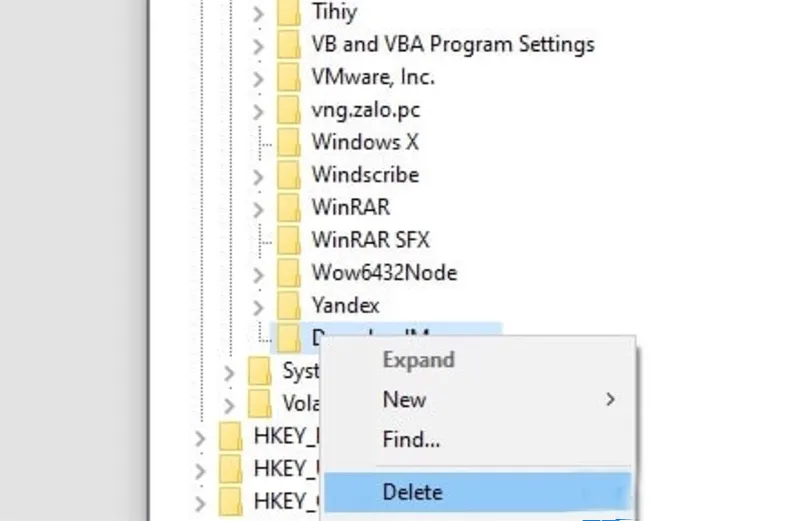Expand the Tihiy registry key

click(x=258, y=14)
